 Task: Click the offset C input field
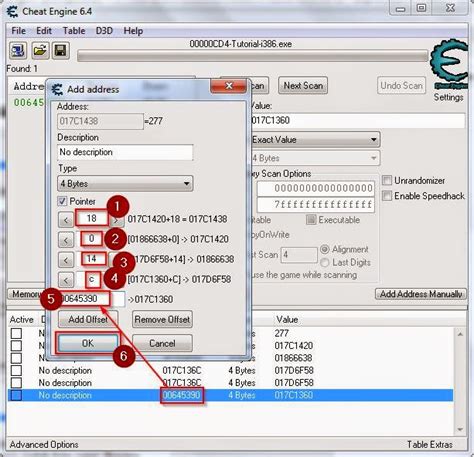click(92, 279)
